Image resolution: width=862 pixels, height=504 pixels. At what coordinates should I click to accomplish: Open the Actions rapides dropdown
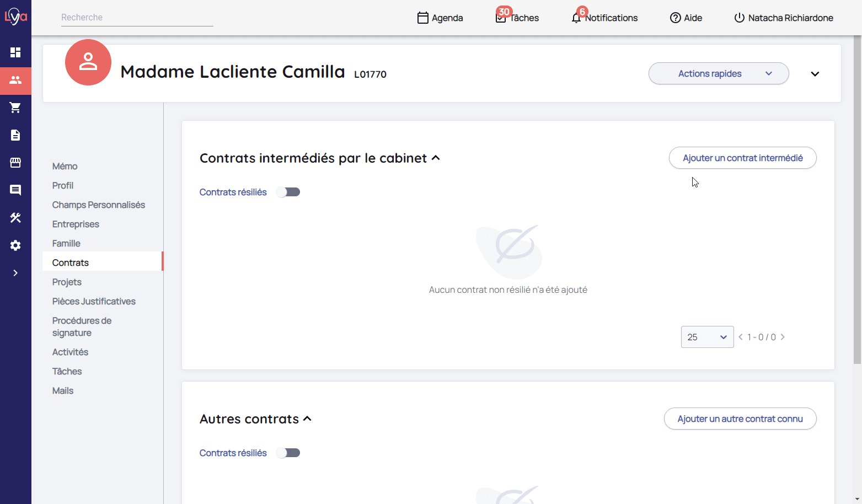(x=719, y=73)
